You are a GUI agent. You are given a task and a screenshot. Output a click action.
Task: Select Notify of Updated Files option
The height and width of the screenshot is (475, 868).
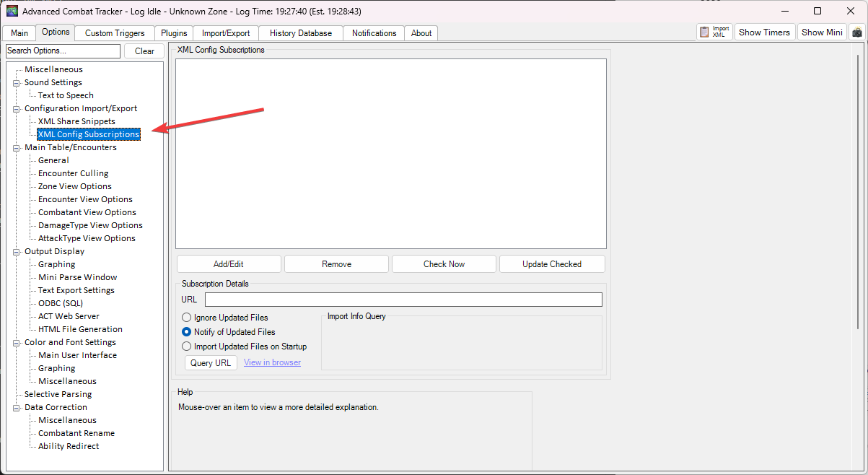click(187, 332)
